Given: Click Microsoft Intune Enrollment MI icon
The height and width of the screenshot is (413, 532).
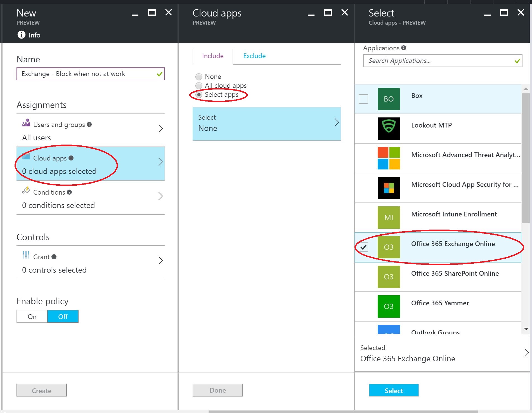Looking at the screenshot, I should tap(389, 218).
